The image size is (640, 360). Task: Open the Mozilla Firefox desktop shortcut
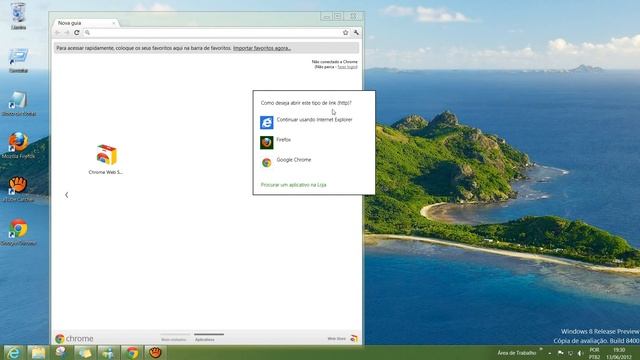pyautogui.click(x=18, y=146)
